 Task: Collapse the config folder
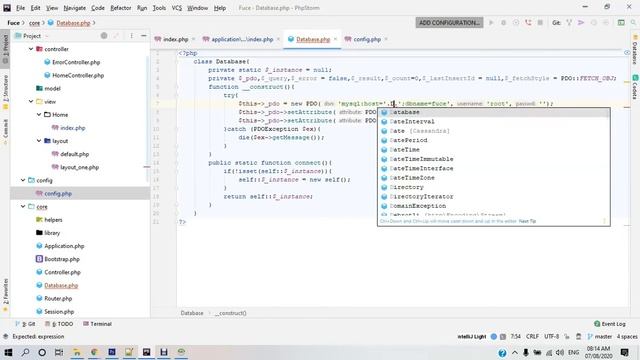(x=23, y=180)
